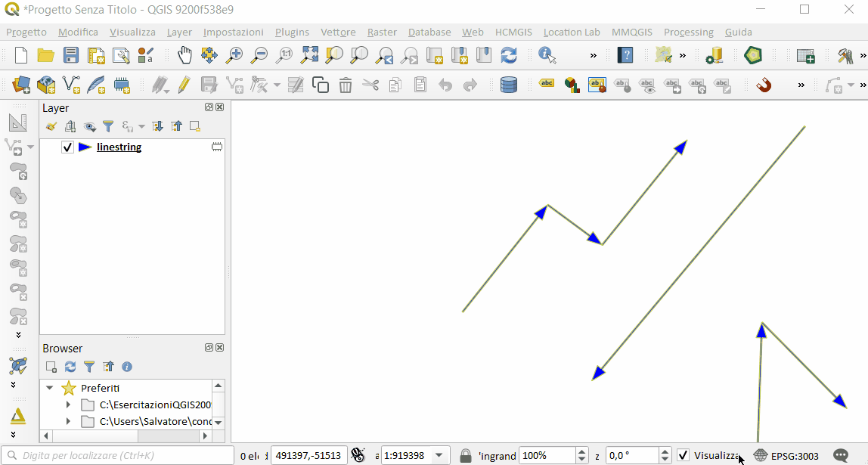This screenshot has height=465, width=868.
Task: Toggle editing with the yellow pencil icon
Action: click(x=184, y=85)
